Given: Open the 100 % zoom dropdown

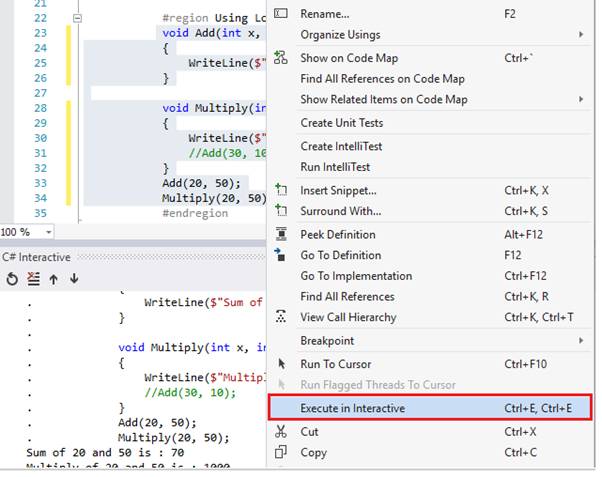Looking at the screenshot, I should coord(49,232).
